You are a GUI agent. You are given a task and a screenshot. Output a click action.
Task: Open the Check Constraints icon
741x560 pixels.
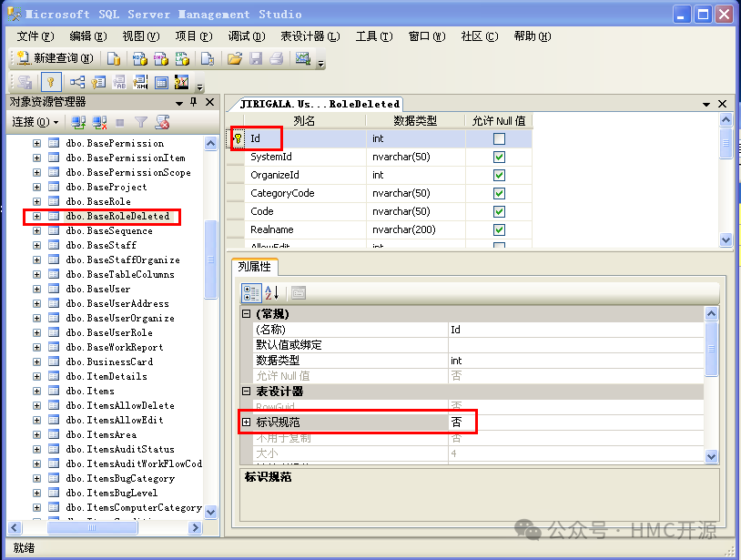[161, 82]
